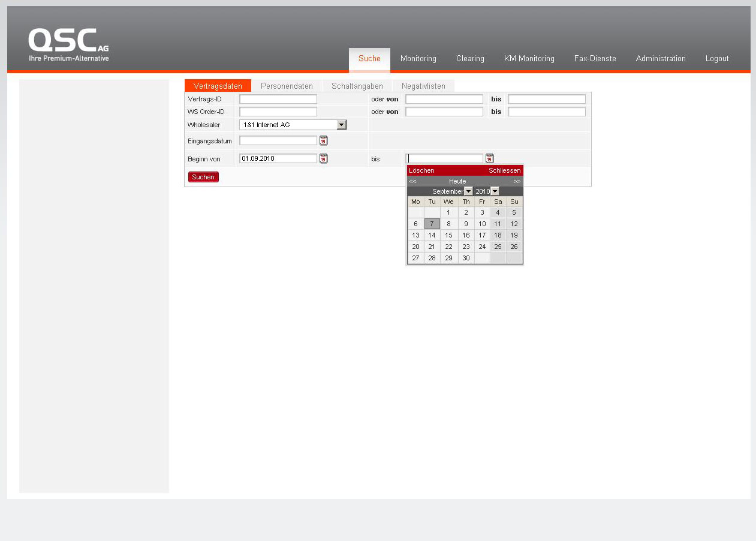Screen dimensions: 756x541
Task: Open calendar icon next to Eingangsdatum field
Action: click(x=324, y=140)
